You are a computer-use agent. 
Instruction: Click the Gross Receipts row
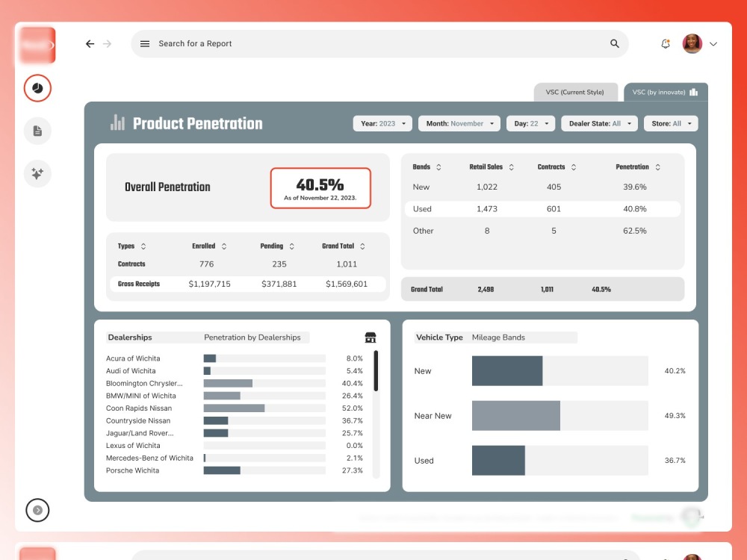coord(248,284)
